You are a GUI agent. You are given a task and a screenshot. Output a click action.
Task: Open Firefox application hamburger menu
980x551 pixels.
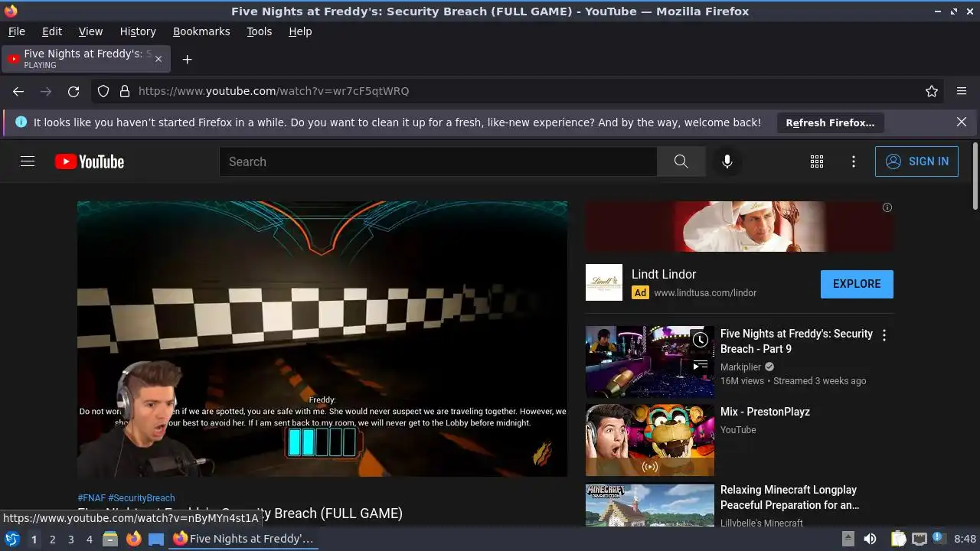point(962,91)
